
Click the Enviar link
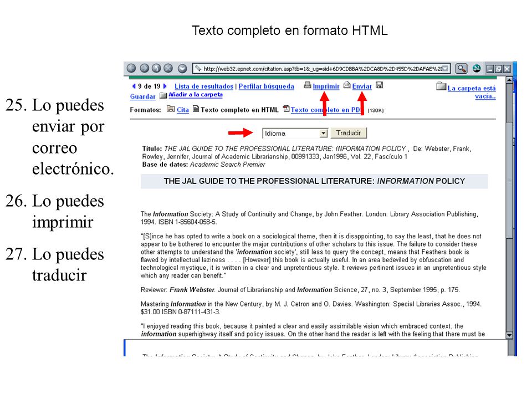[x=362, y=86]
